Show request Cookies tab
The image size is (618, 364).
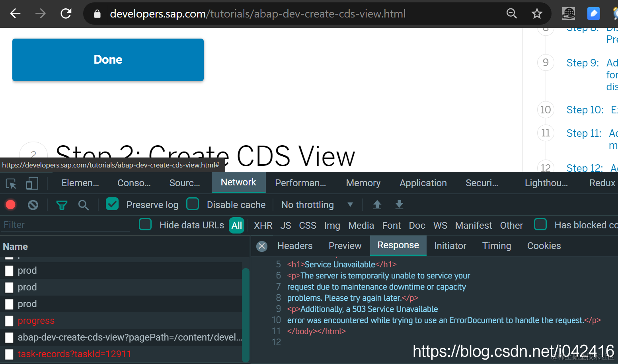tap(544, 246)
